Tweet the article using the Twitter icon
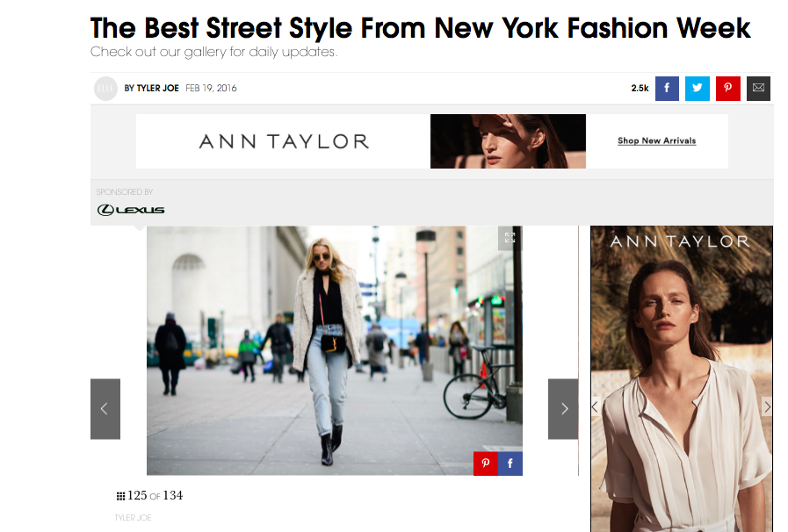Image resolution: width=788 pixels, height=532 pixels. 697,89
